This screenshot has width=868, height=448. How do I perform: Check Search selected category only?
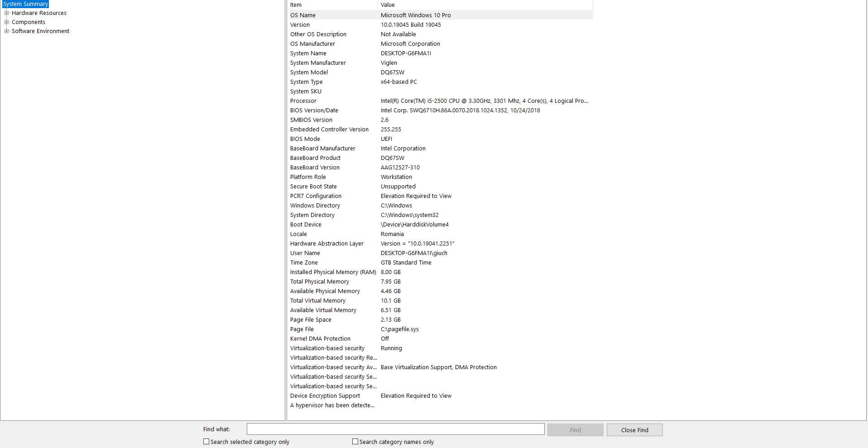click(206, 442)
